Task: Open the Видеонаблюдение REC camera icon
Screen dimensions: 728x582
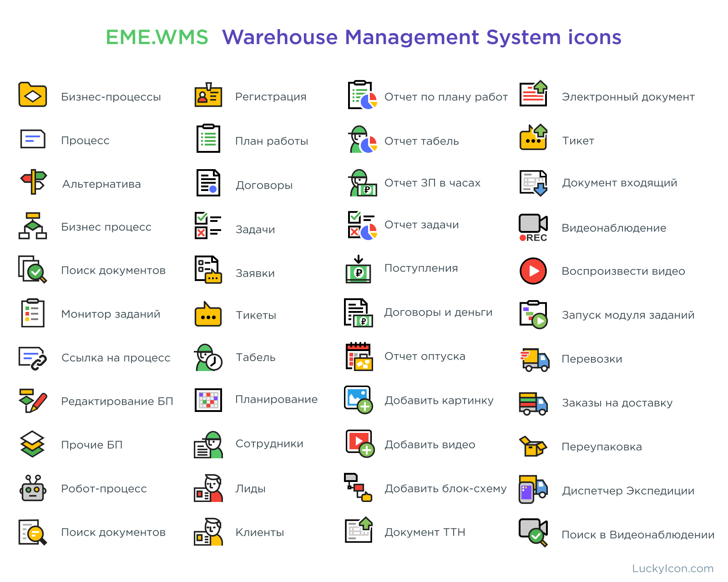Action: click(533, 227)
